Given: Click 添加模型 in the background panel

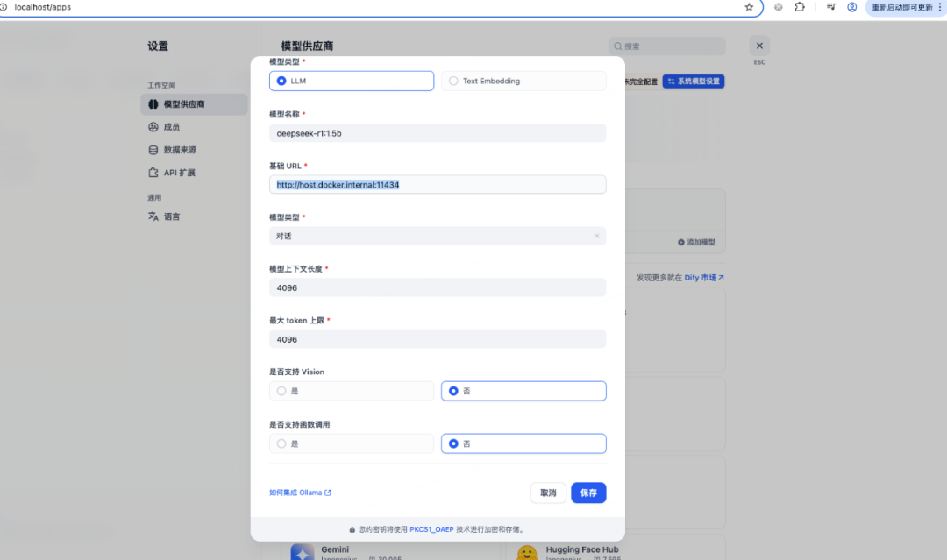Looking at the screenshot, I should pos(696,242).
